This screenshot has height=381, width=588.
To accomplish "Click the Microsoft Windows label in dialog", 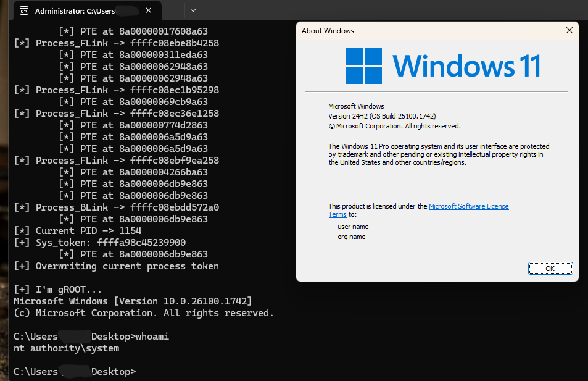I will [x=356, y=106].
